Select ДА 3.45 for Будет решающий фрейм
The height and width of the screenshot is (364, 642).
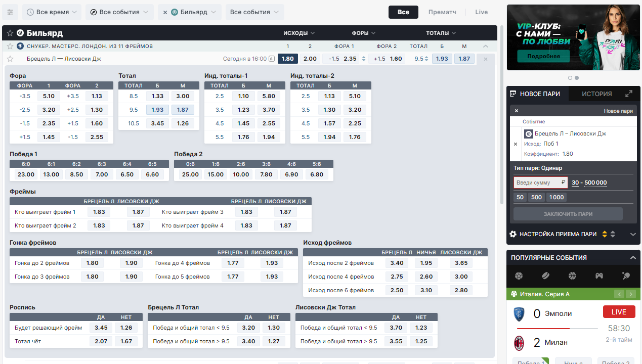[101, 328]
